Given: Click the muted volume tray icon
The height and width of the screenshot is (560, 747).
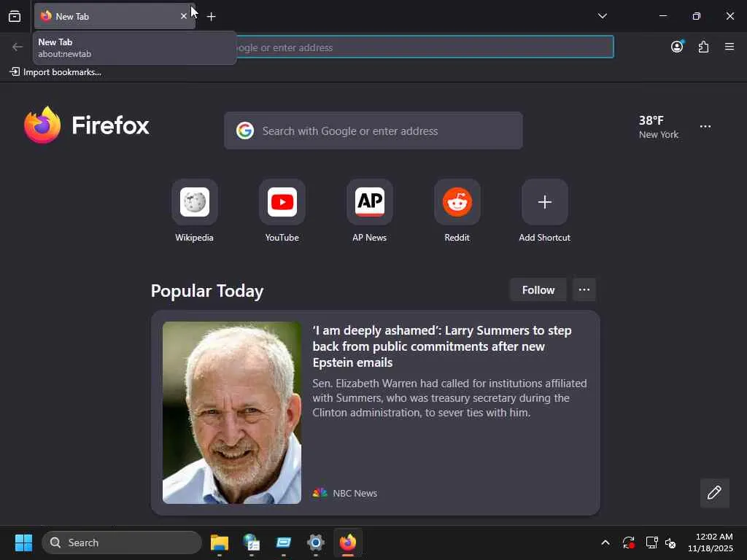Looking at the screenshot, I should [670, 542].
